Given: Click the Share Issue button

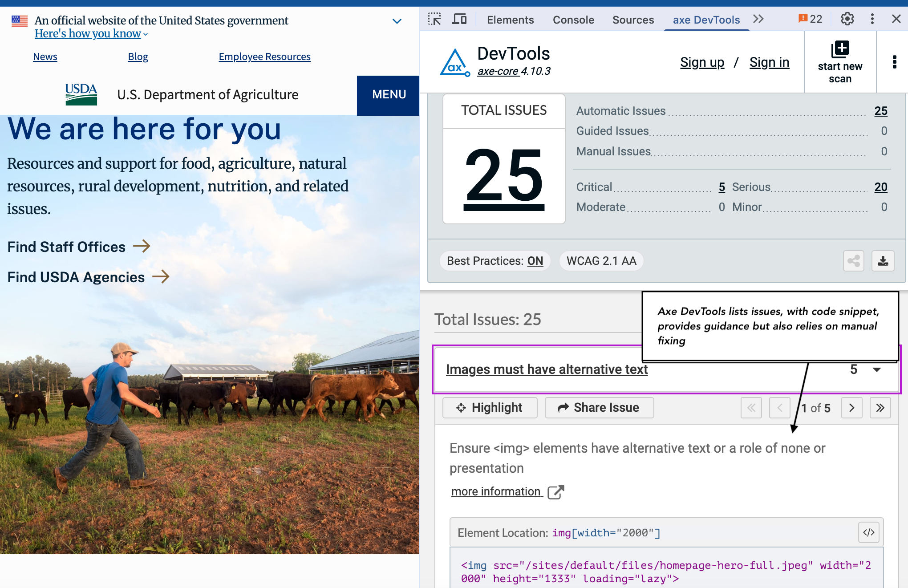Looking at the screenshot, I should point(599,408).
